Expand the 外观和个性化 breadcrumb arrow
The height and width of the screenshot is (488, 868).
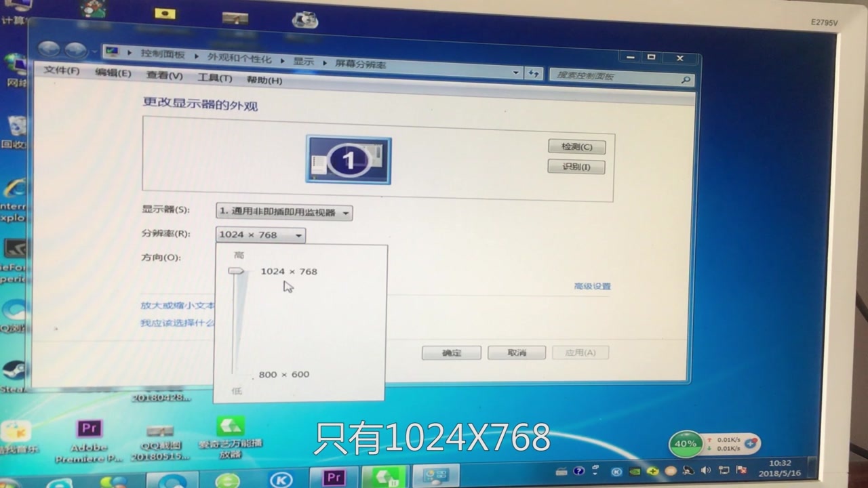[282, 60]
